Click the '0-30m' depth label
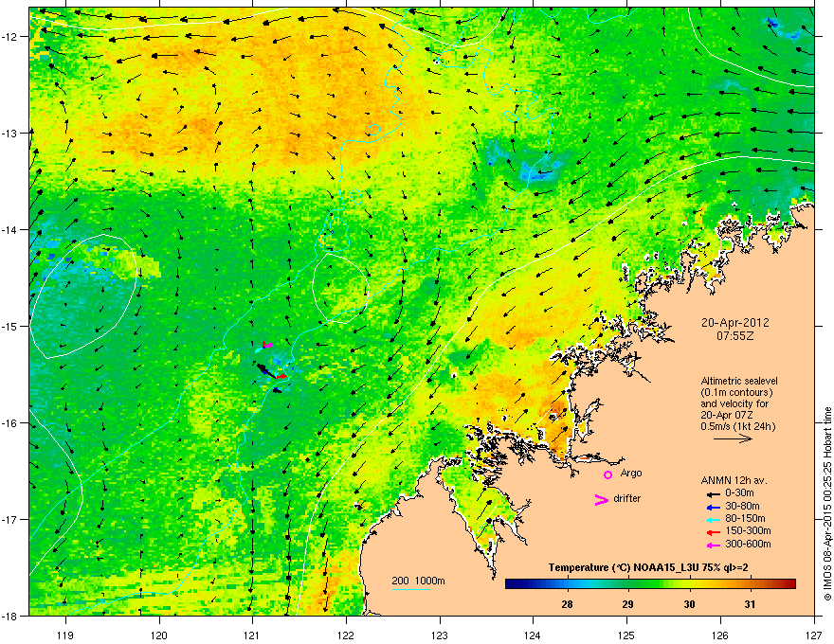This screenshot has height=644, width=834. click(x=739, y=493)
